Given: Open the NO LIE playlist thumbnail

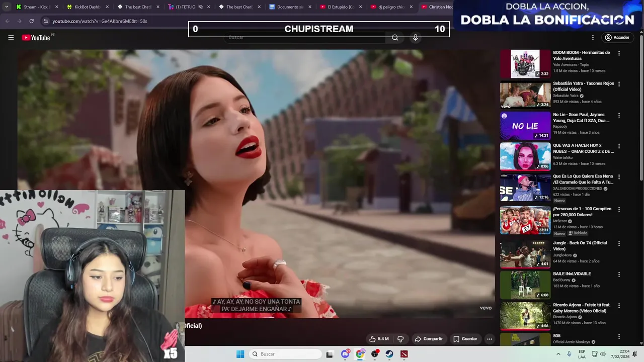Looking at the screenshot, I should click(x=525, y=126).
